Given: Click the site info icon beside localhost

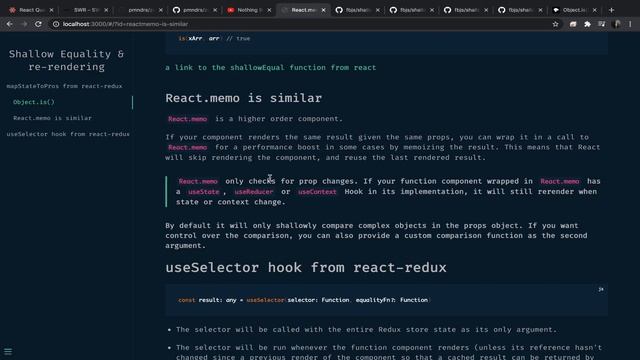Looking at the screenshot, I should point(56,24).
